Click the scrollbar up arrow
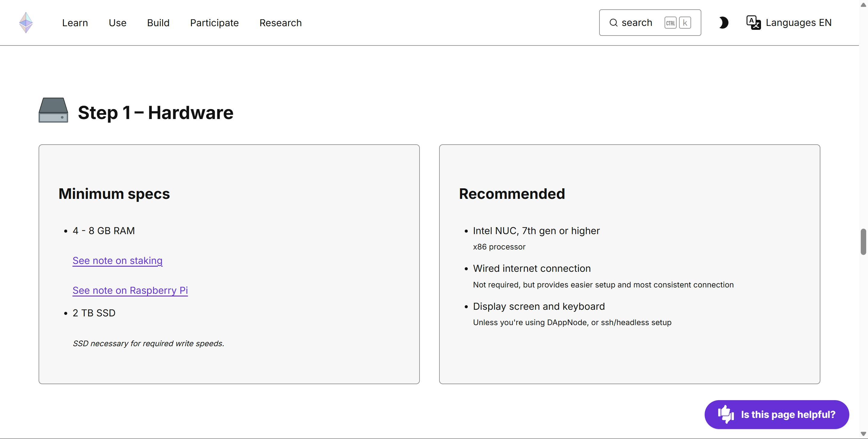 [863, 5]
